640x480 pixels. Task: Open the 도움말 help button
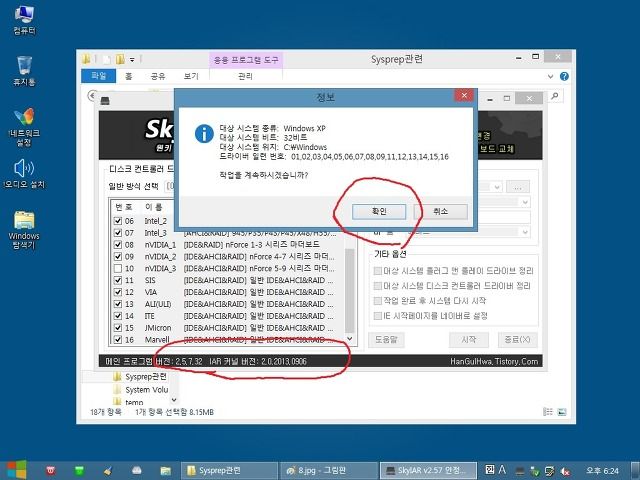(386, 340)
